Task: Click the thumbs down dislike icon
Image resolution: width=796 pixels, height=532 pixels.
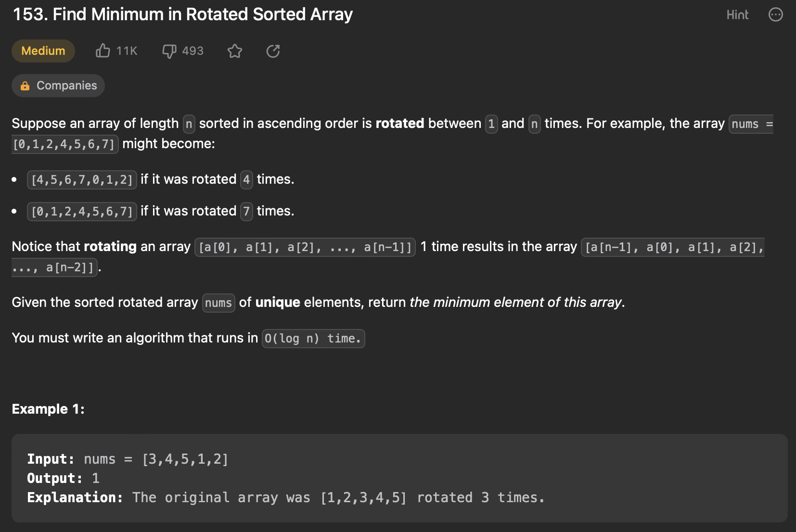Action: 169,51
